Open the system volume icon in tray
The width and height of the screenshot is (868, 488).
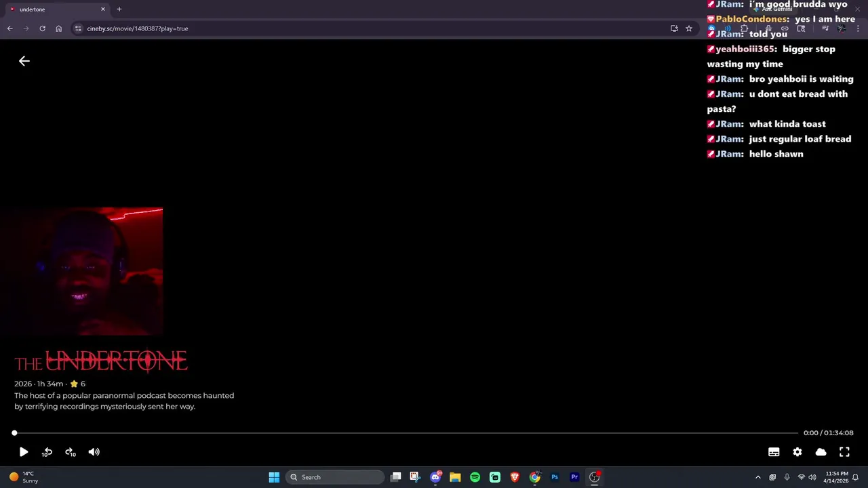tap(812, 477)
